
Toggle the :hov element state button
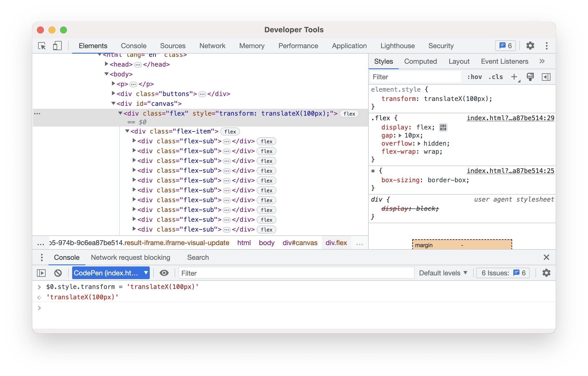click(475, 77)
